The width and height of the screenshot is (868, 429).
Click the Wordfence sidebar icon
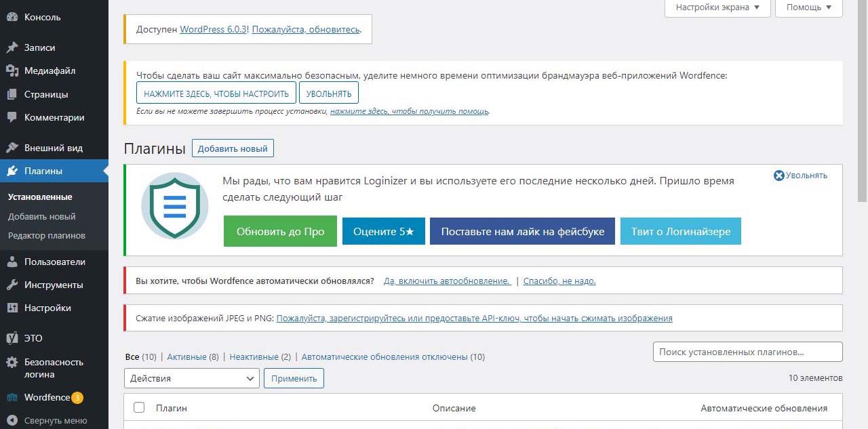pos(12,398)
